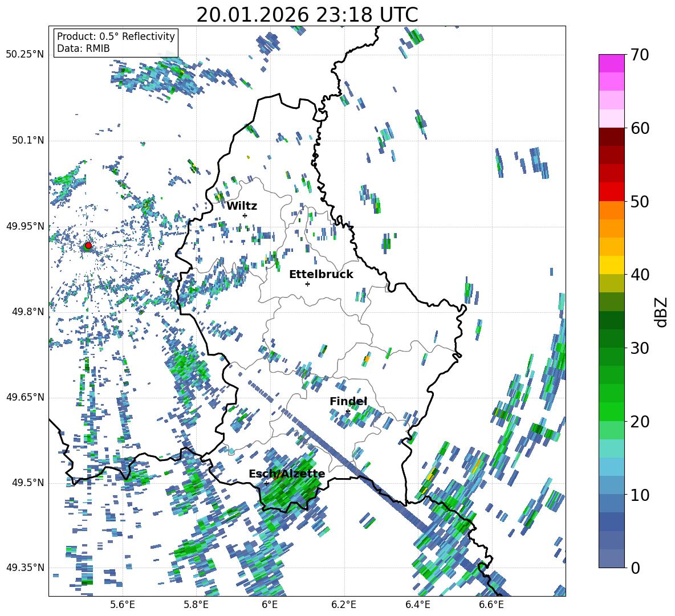Image resolution: width=675 pixels, height=616 pixels.
Task: Click the orange colorbar segment below 50
Action: (611, 210)
